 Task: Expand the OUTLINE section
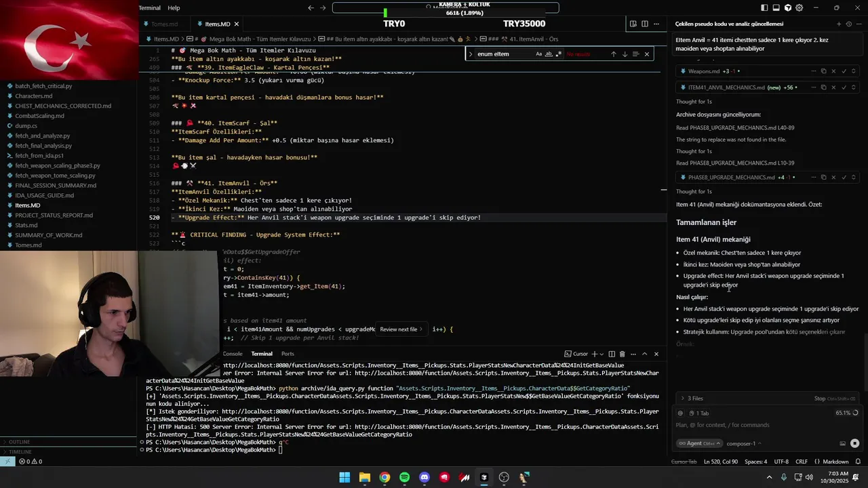[19, 442]
